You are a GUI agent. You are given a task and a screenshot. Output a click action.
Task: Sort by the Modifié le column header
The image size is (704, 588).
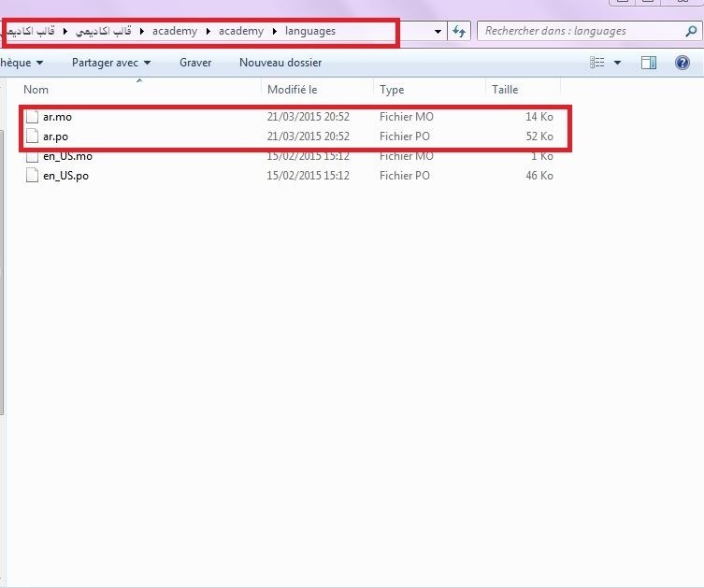pos(292,90)
